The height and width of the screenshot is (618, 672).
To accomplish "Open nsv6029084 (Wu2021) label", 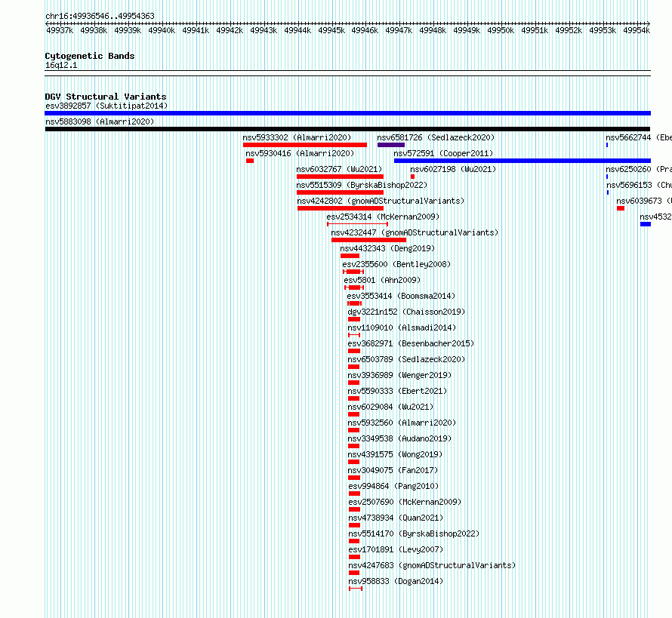I will tap(390, 407).
